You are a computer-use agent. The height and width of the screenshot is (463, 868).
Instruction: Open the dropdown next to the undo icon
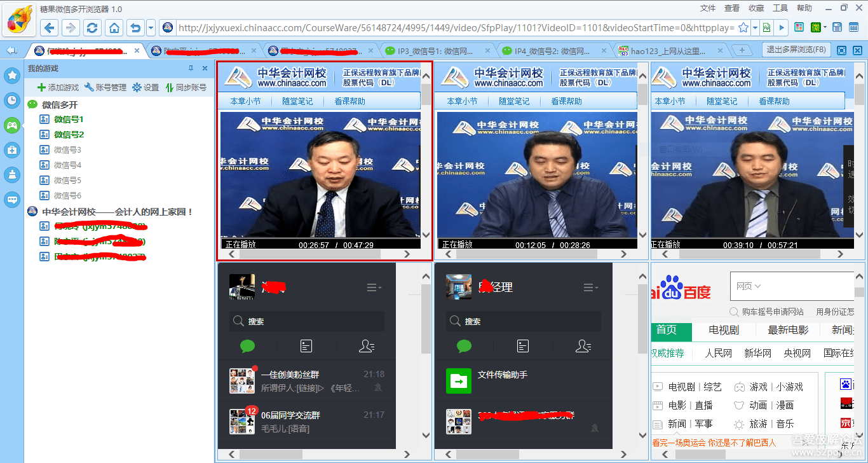(151, 27)
